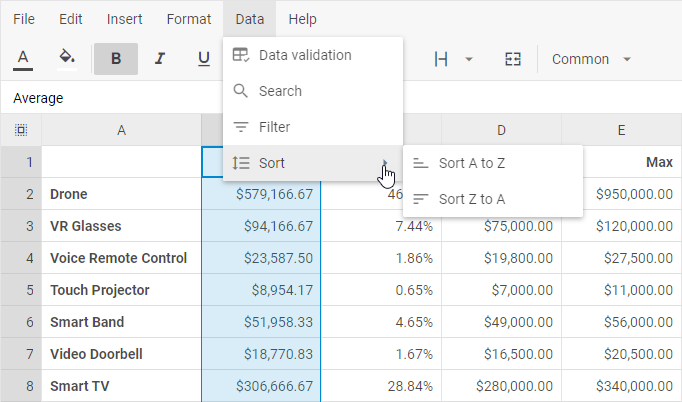Click the Filter funnel icon
Screen dimensions: 682x402
241,127
